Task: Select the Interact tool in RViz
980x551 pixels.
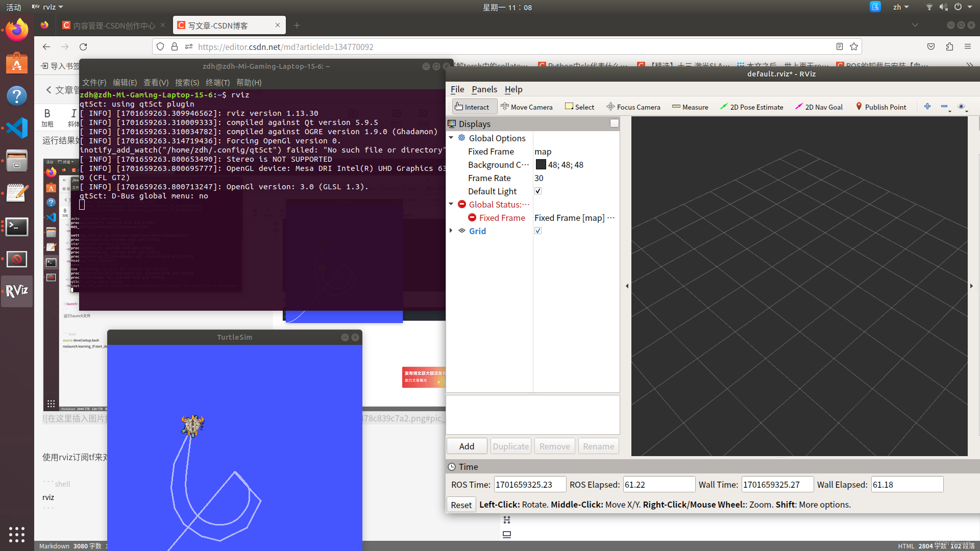Action: [x=474, y=107]
